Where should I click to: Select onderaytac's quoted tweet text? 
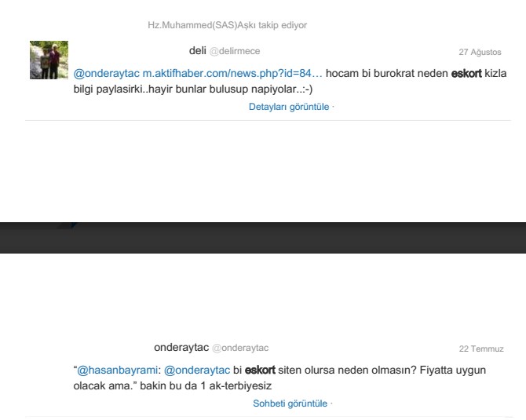(x=279, y=378)
